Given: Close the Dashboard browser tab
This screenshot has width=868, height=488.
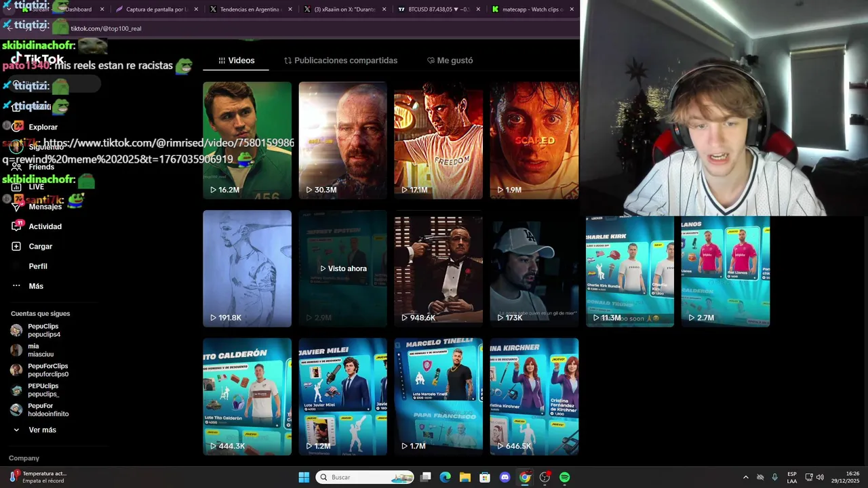Looking at the screenshot, I should [102, 9].
